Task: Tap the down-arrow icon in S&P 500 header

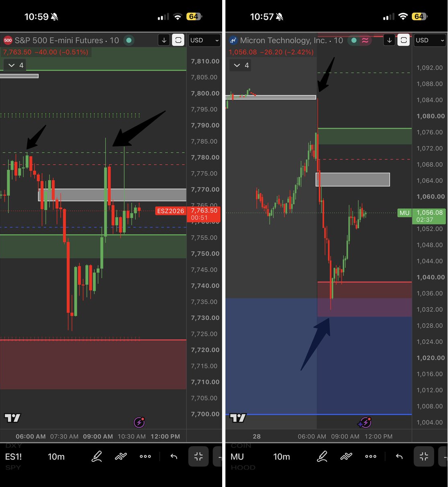Action: point(164,40)
